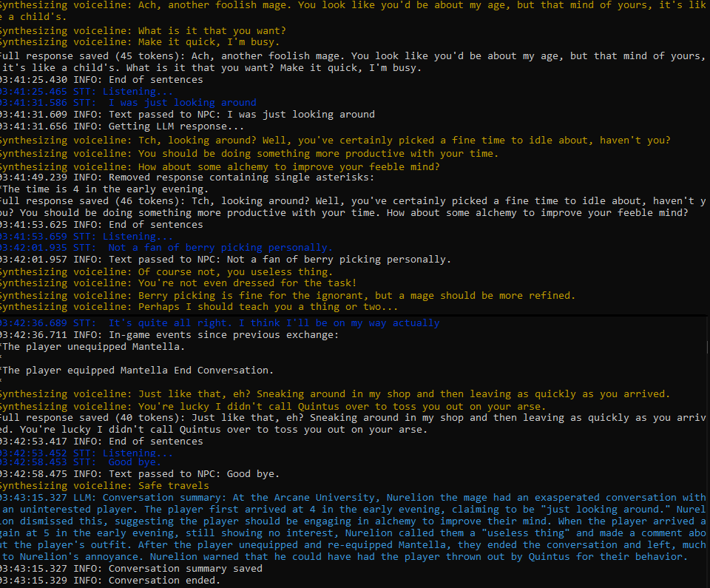The image size is (710, 588).
Task: Click 'Full response saved (46 tokens)' text
Action: click(92, 201)
